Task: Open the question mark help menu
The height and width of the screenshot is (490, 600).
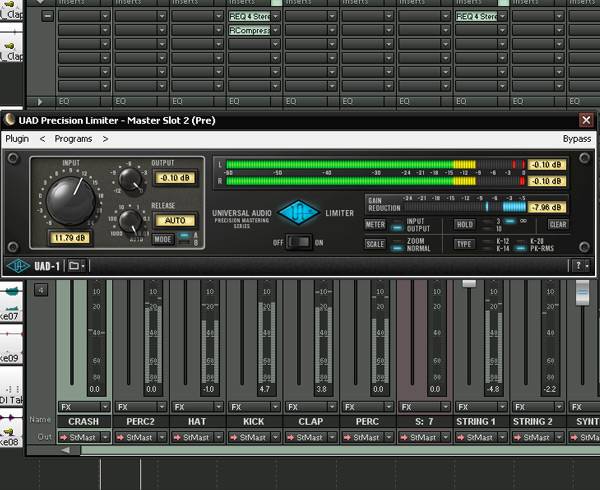Action: pyautogui.click(x=582, y=265)
